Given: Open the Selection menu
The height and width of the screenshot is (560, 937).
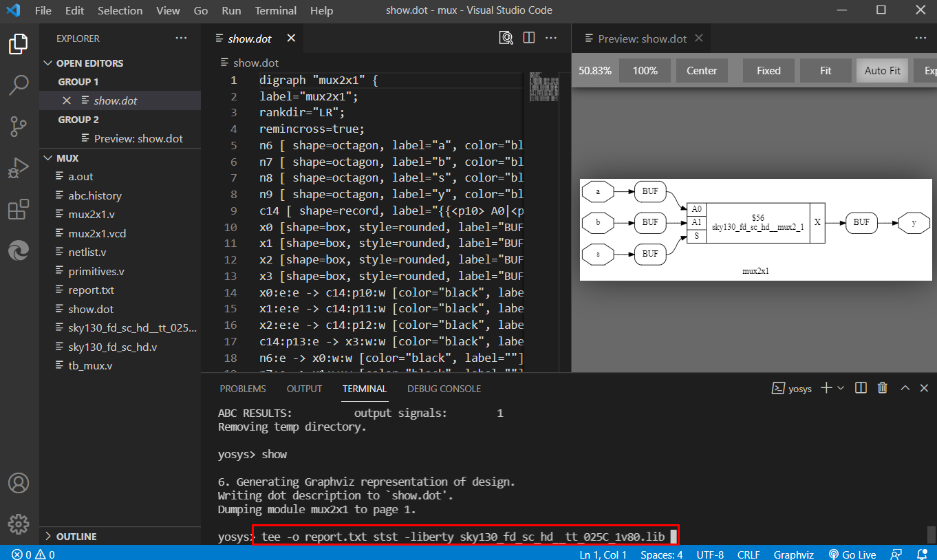Looking at the screenshot, I should pyautogui.click(x=120, y=10).
